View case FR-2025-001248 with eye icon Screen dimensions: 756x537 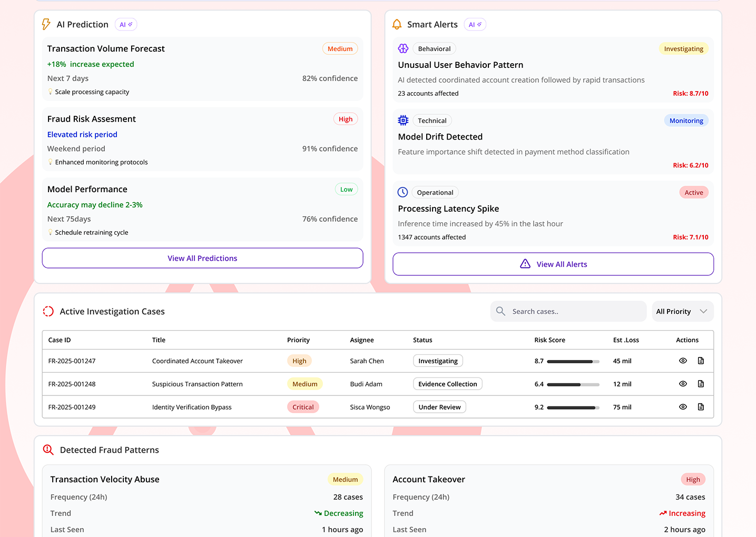point(683,384)
